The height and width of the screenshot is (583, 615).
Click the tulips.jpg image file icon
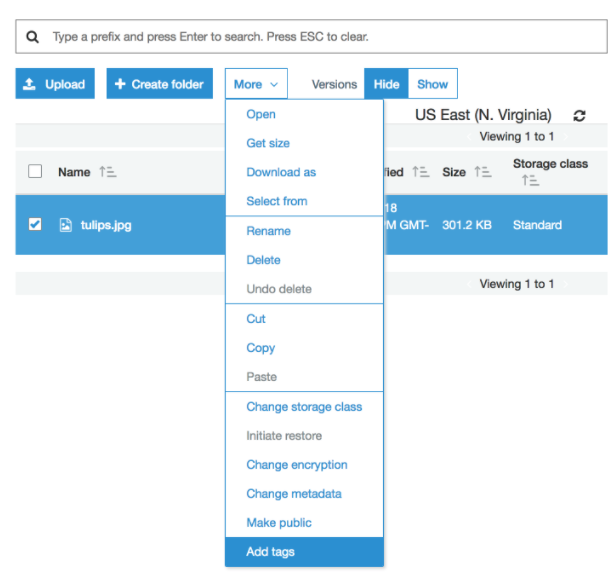(x=65, y=225)
